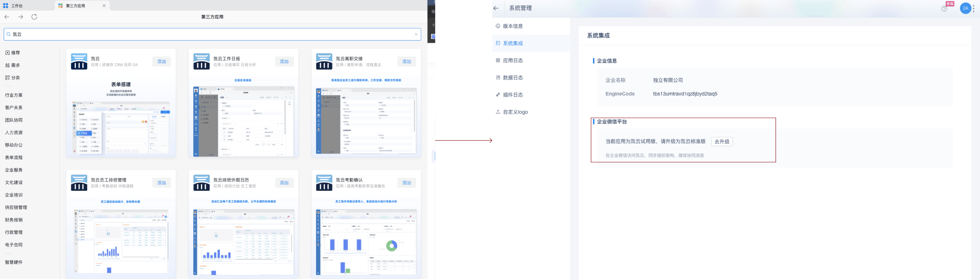Screen dimensions: 980x280
Task: Filter by 行业方案 category
Action: tap(14, 95)
